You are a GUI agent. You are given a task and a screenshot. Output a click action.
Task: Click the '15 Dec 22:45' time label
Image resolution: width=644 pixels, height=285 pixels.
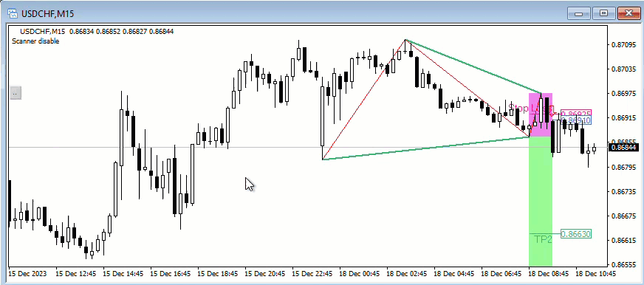click(x=312, y=273)
